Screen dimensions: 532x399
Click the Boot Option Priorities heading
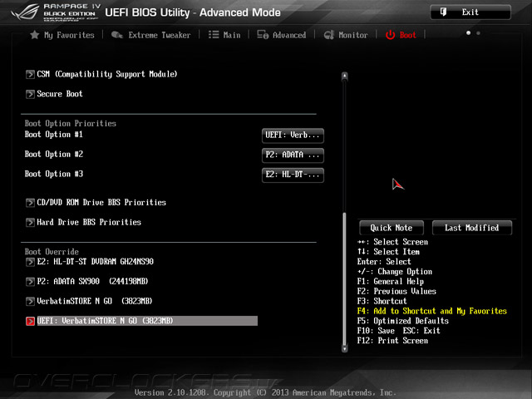[70, 124]
